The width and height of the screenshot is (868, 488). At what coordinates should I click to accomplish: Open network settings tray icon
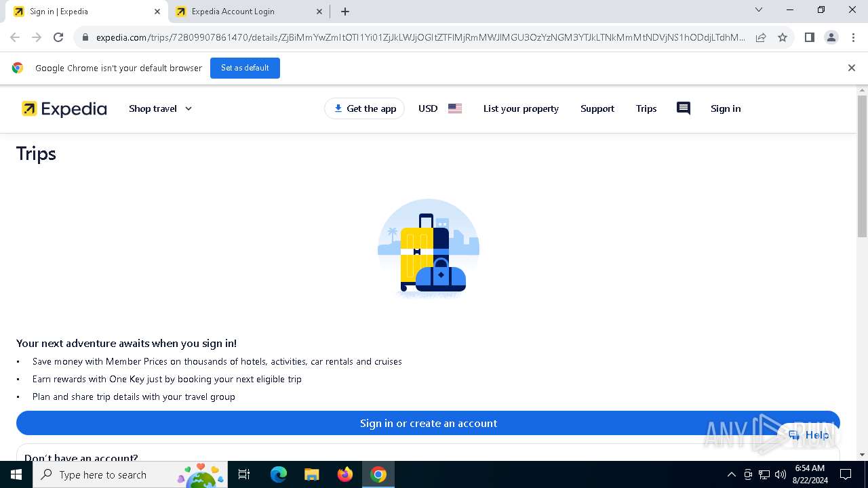764,474
